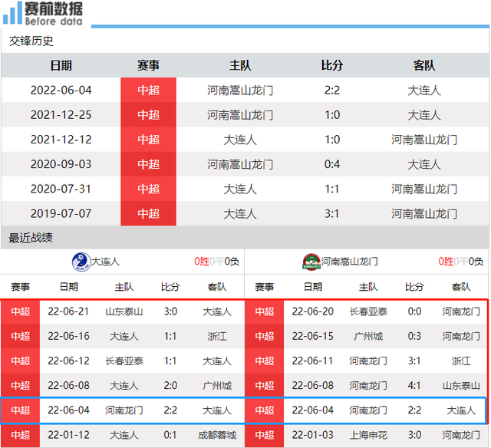Click the 中超 tag in the 22-06-20 row
This screenshot has width=491, height=448.
264,311
